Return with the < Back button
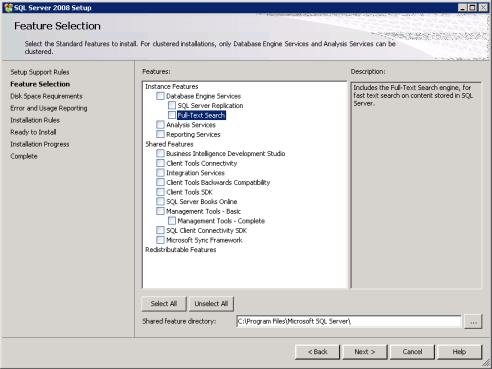Viewport: 492px width, 369px height. (x=317, y=352)
